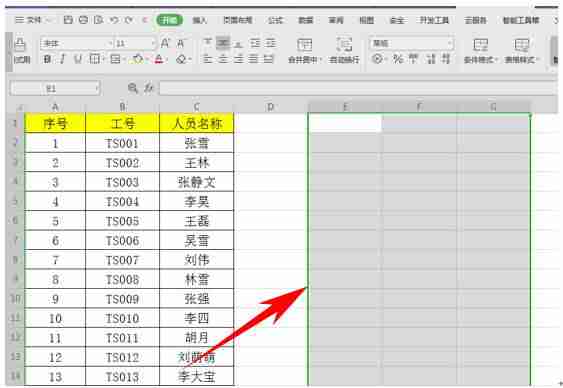Switch to the 数据 Data tab
Screen dimensions: 563x388
306,20
